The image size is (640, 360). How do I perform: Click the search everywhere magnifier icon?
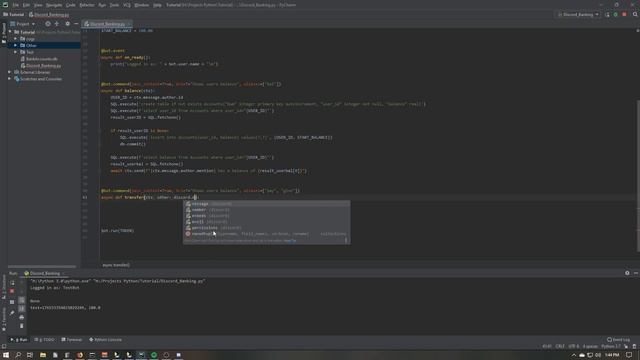coord(635,14)
